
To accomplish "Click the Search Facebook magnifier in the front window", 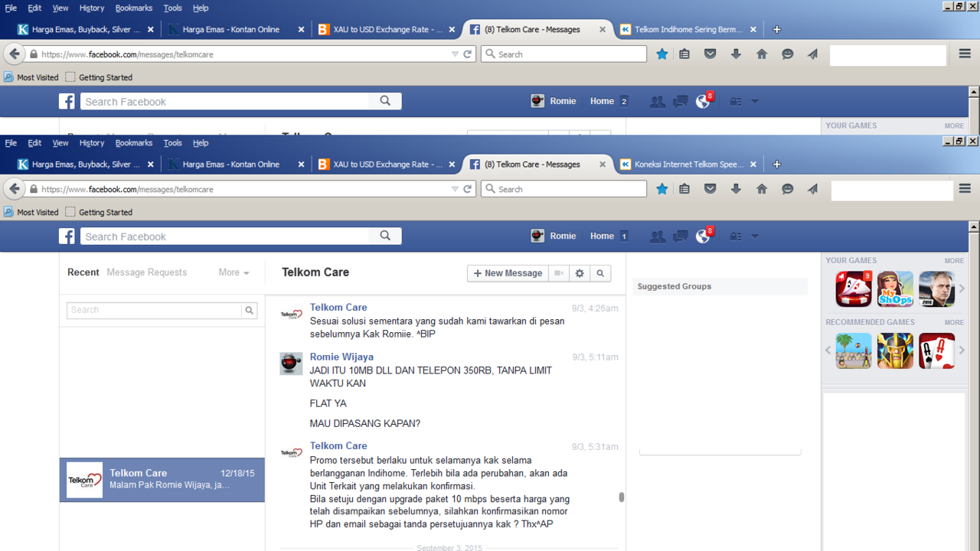I will click(x=385, y=236).
